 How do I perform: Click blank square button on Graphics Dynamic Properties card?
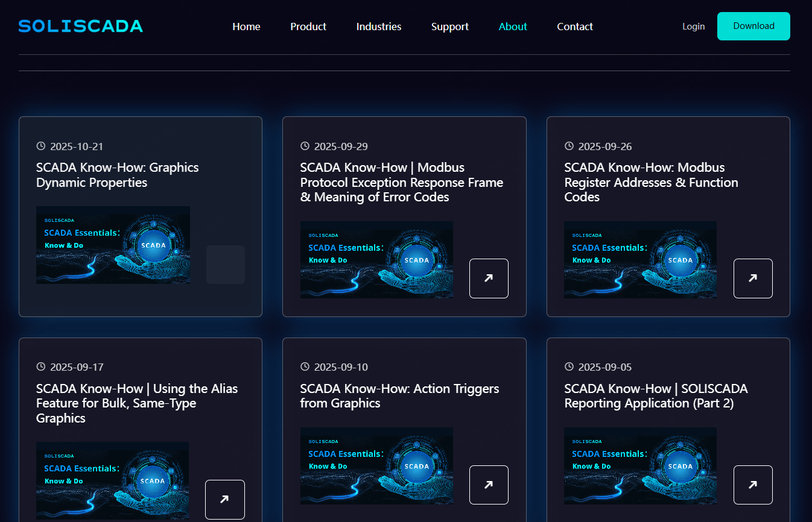pos(225,264)
